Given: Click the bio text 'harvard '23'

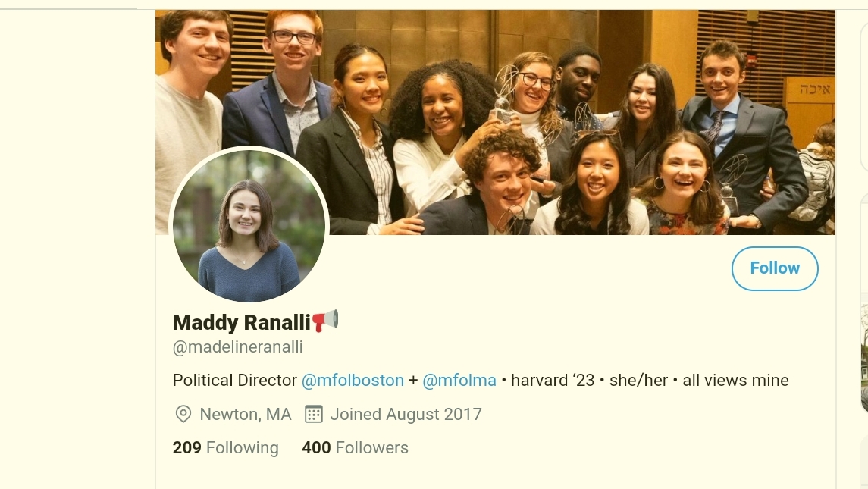Looking at the screenshot, I should coord(553,381).
